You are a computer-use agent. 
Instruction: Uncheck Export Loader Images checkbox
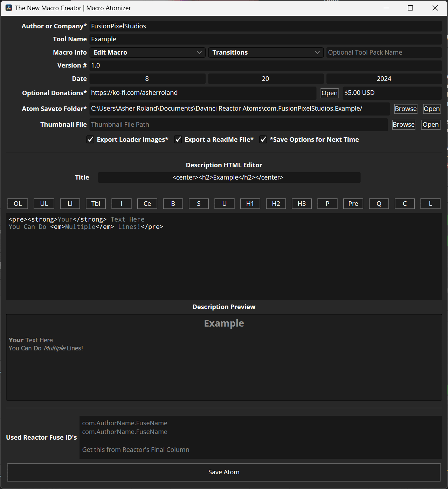coord(91,140)
